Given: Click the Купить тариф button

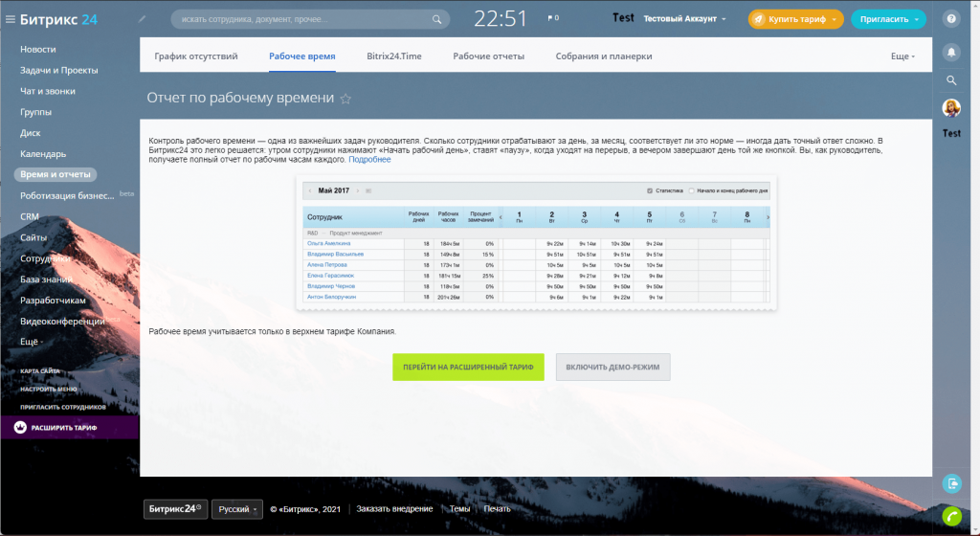Looking at the screenshot, I should click(795, 19).
